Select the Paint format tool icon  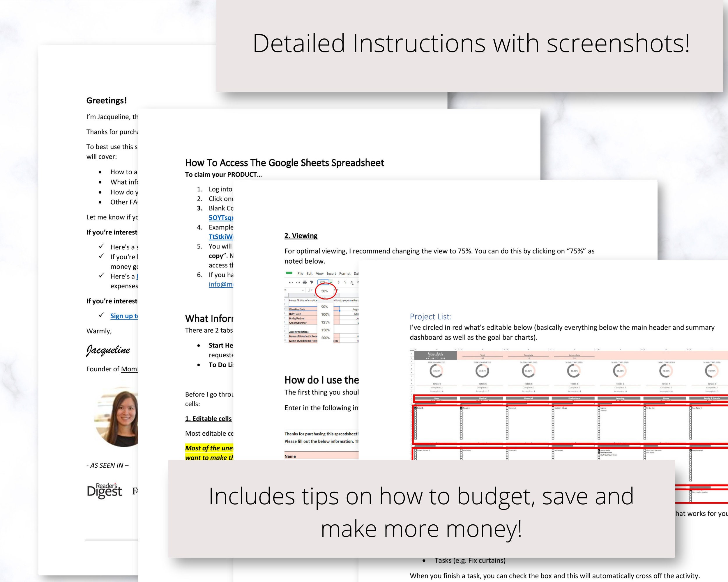click(312, 282)
